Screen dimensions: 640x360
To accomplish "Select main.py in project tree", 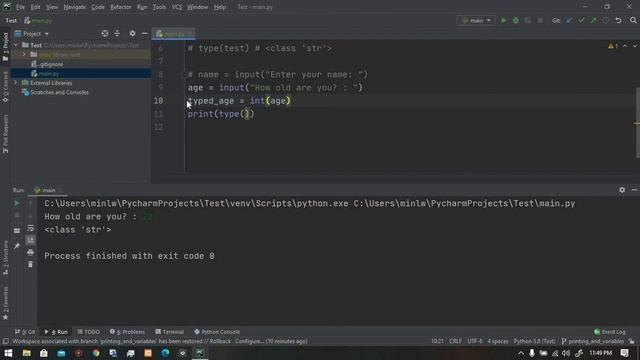I will pos(49,73).
